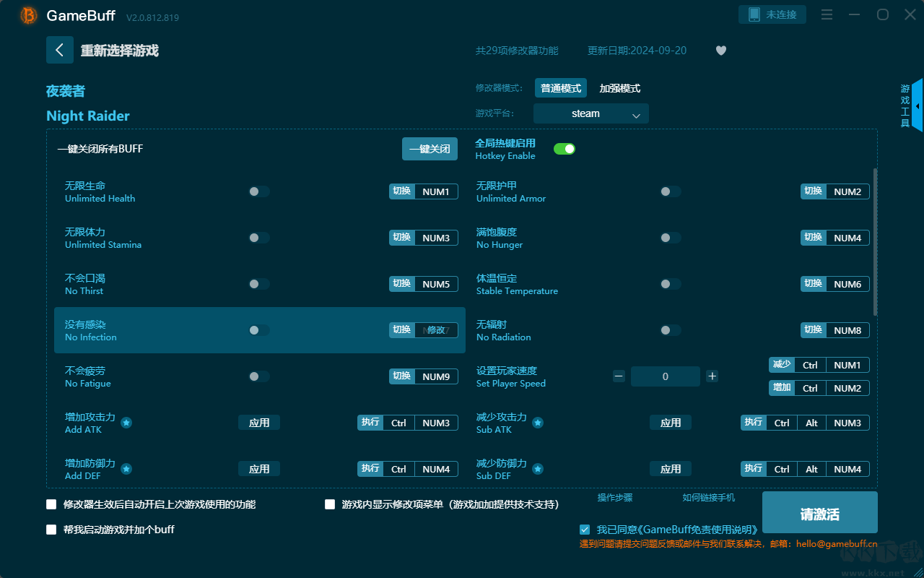Click the back arrow to reselect game
This screenshot has height=578, width=924.
[60, 50]
